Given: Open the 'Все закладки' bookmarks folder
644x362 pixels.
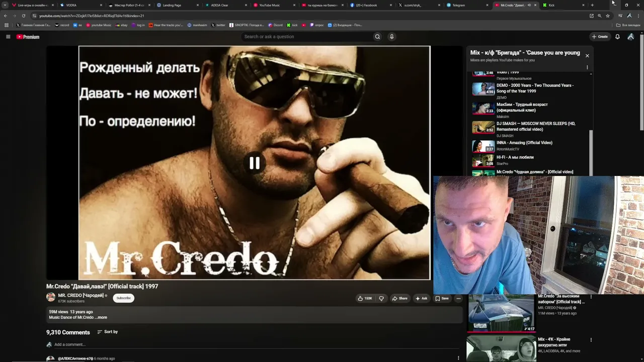Looking at the screenshot, I should 628,25.
